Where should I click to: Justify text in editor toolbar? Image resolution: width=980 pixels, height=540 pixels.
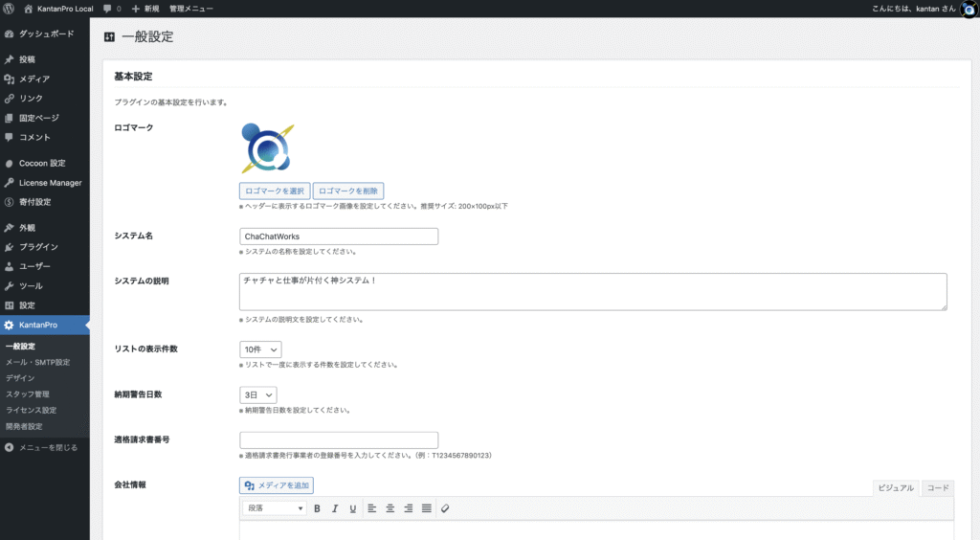pyautogui.click(x=426, y=508)
